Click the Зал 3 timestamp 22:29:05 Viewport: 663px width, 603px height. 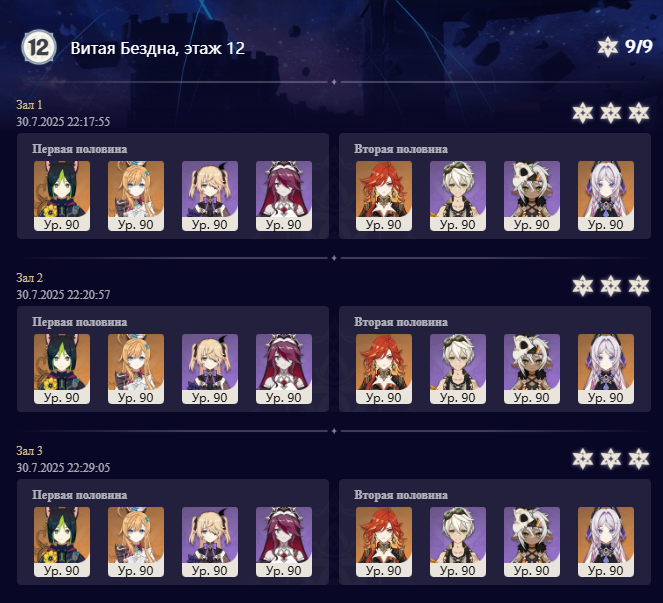point(88,467)
